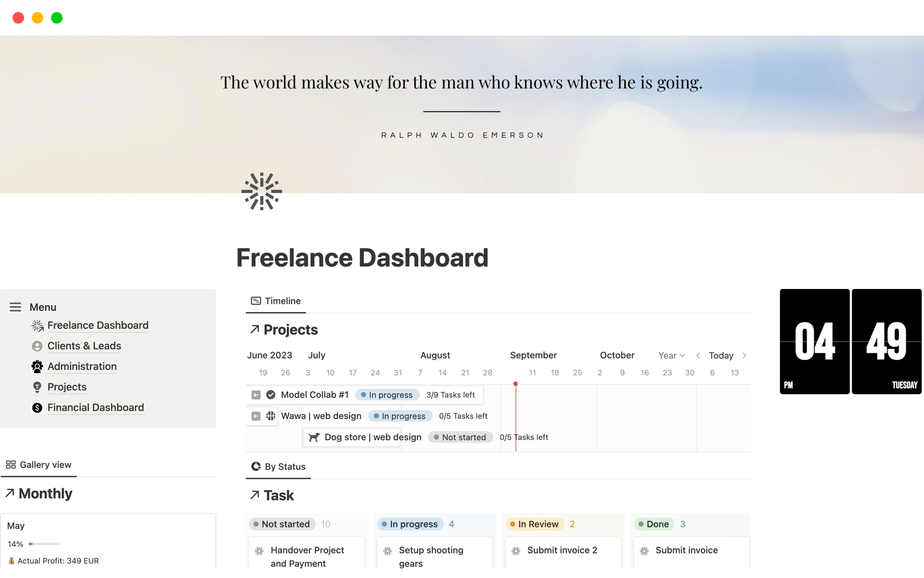Viewport: 924px width, 578px height.
Task: Open the Year dropdown in the timeline
Action: [671, 355]
